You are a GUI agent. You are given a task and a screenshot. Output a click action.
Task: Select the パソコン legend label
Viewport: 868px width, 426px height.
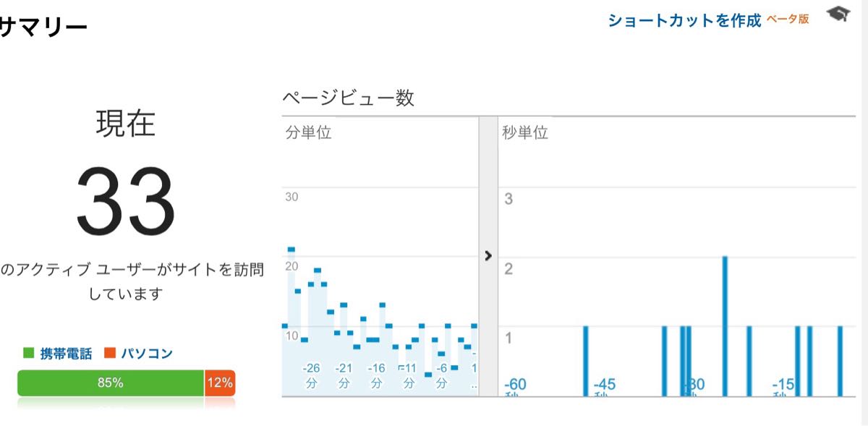(x=147, y=354)
